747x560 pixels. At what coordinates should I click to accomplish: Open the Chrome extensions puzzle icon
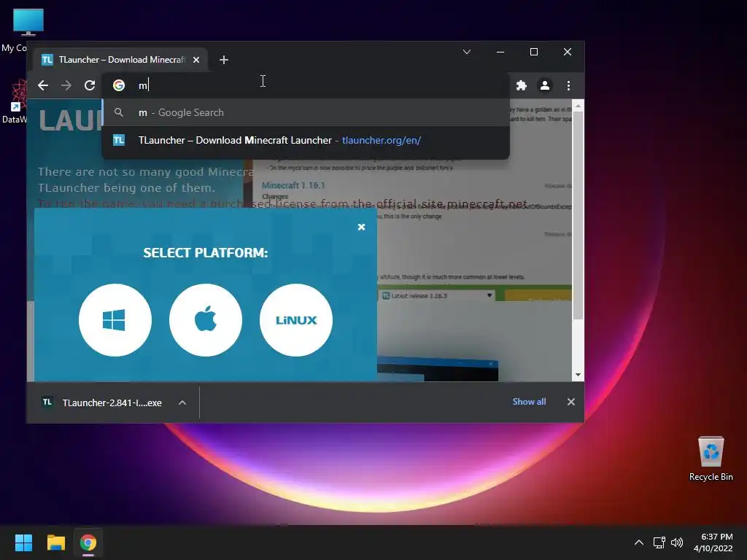pyautogui.click(x=522, y=85)
